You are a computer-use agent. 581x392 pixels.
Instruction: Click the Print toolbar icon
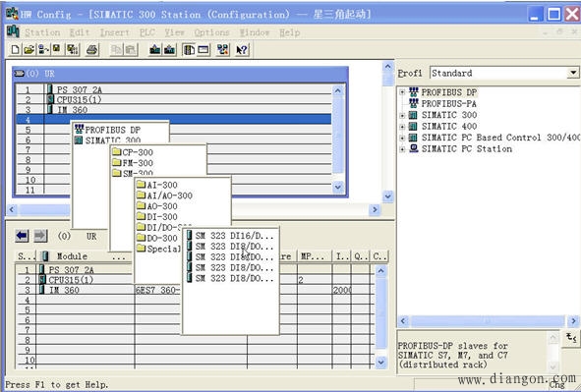(x=91, y=49)
